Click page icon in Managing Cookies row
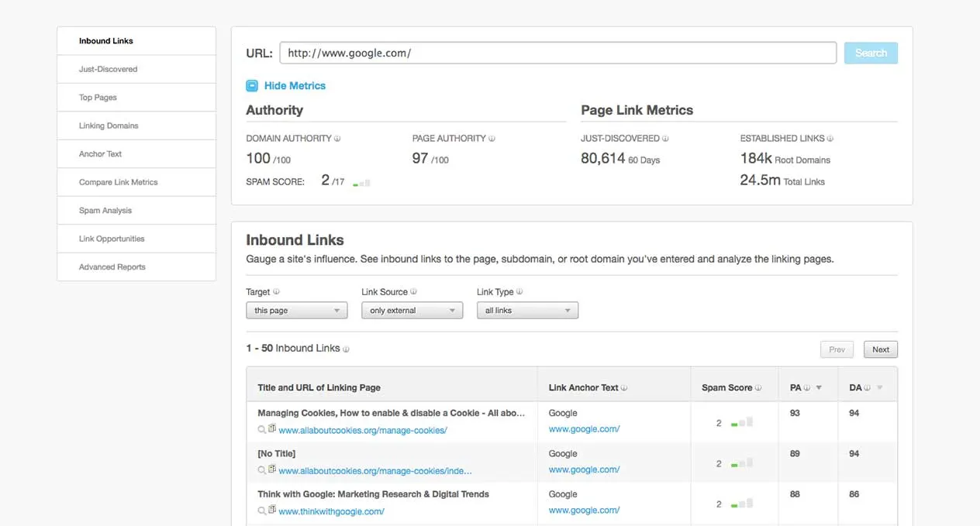This screenshot has width=980, height=526. (272, 429)
